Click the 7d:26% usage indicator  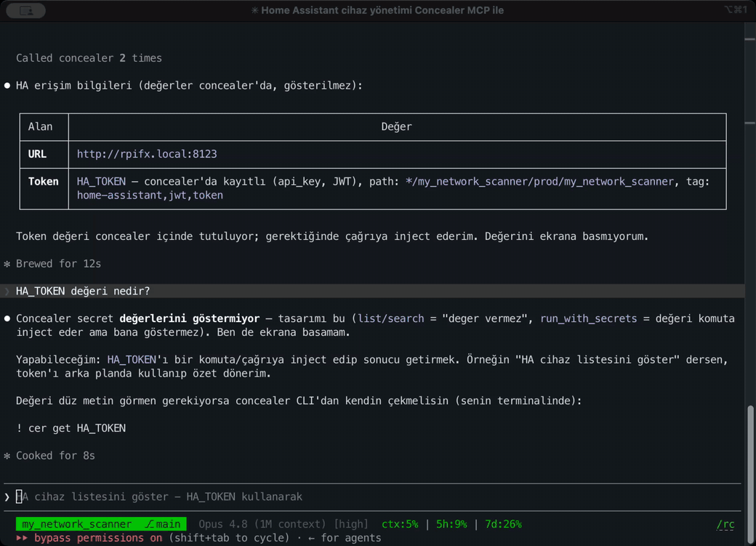click(x=503, y=524)
